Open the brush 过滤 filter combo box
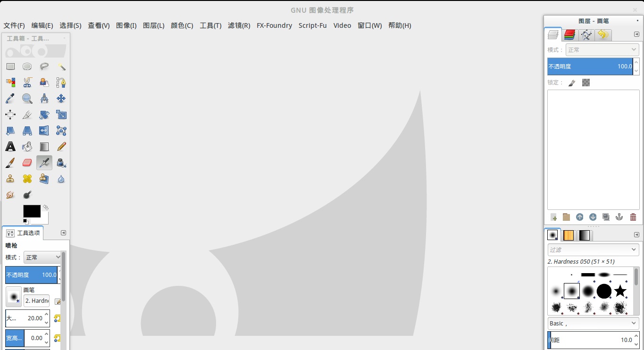The width and height of the screenshot is (644, 350). pos(593,250)
